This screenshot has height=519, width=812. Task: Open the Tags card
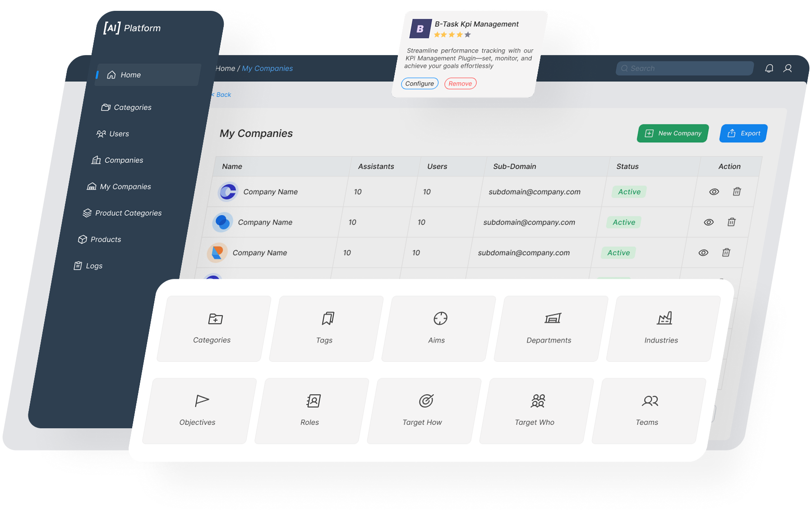(x=326, y=329)
